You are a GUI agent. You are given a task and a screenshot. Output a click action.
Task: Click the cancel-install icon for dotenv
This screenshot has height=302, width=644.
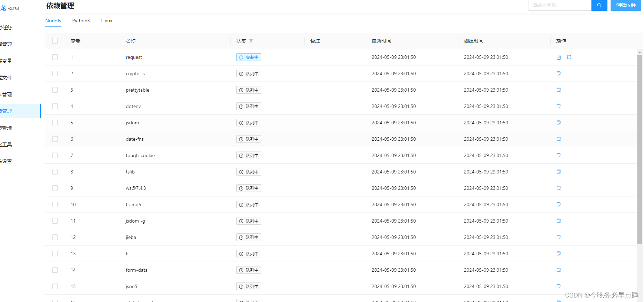(x=558, y=106)
